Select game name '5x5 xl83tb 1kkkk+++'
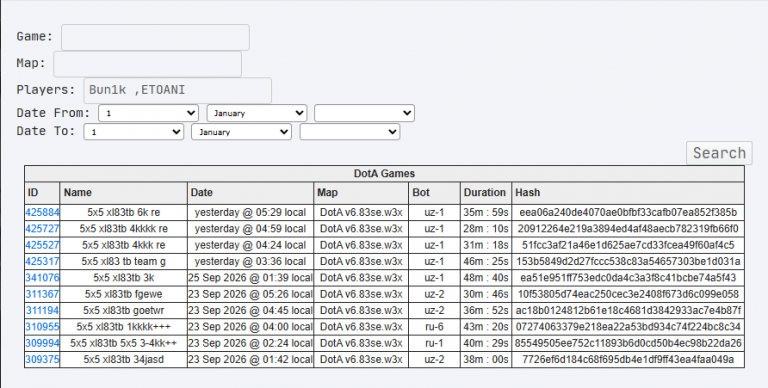The height and width of the screenshot is (388, 768). pos(123,327)
